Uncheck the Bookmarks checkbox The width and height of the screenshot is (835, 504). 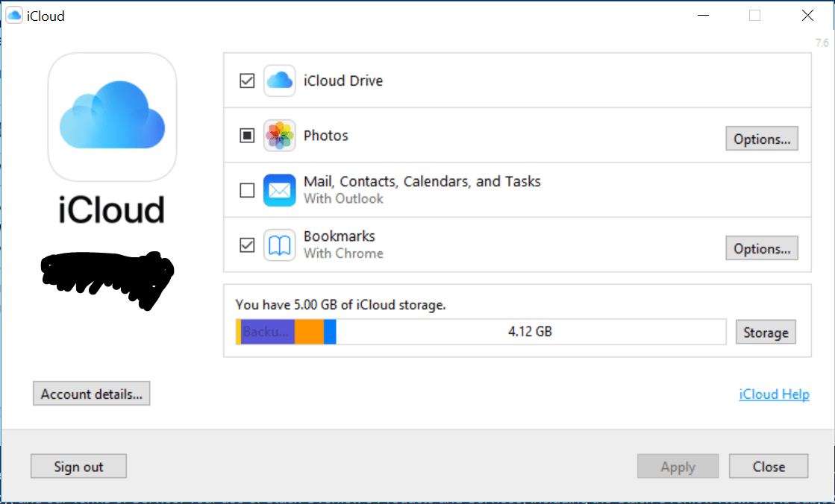pyautogui.click(x=247, y=245)
